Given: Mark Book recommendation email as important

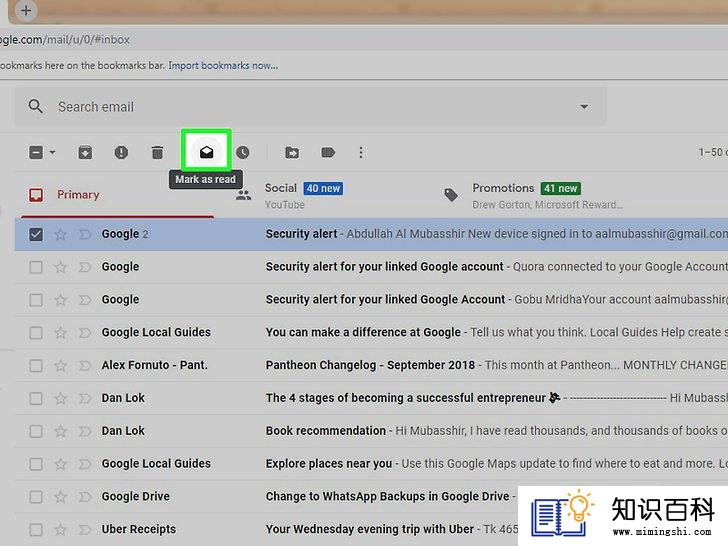Looking at the screenshot, I should click(84, 431).
